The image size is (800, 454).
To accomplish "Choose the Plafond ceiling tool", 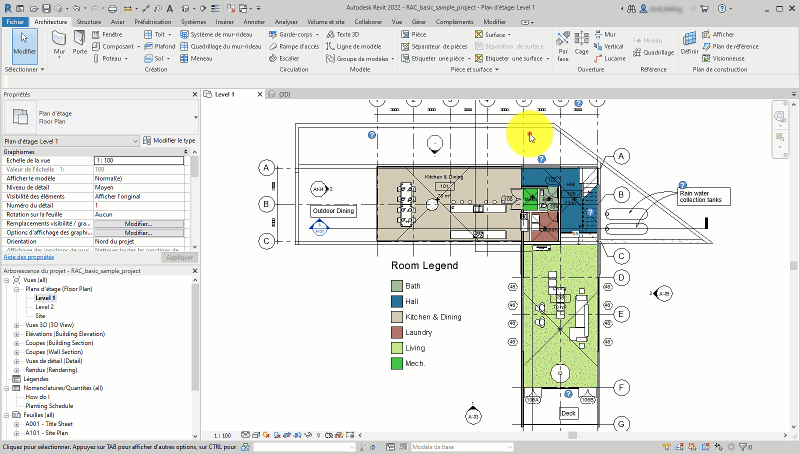I will (x=160, y=46).
